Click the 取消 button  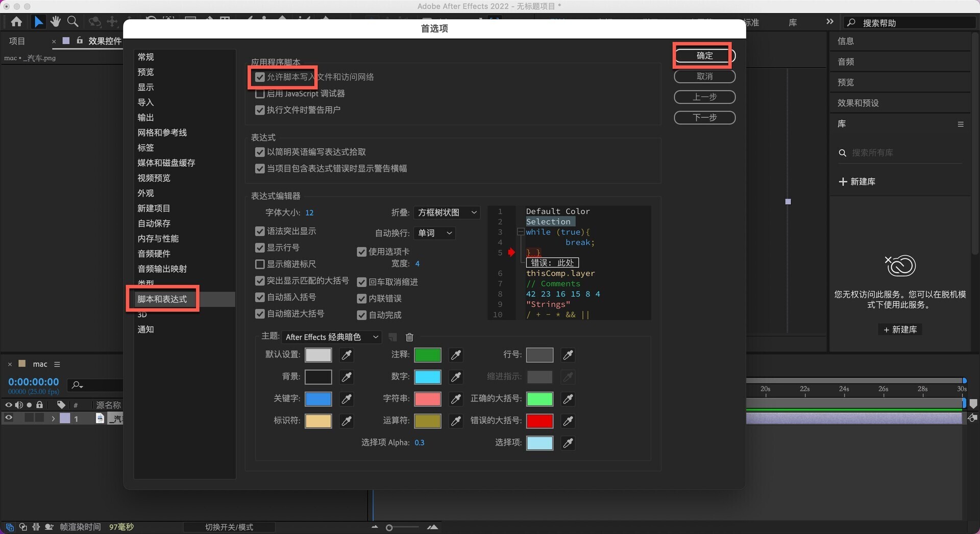pos(704,76)
